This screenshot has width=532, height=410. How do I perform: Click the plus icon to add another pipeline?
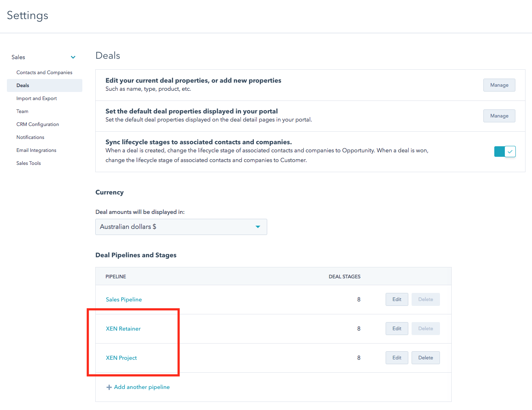[109, 387]
